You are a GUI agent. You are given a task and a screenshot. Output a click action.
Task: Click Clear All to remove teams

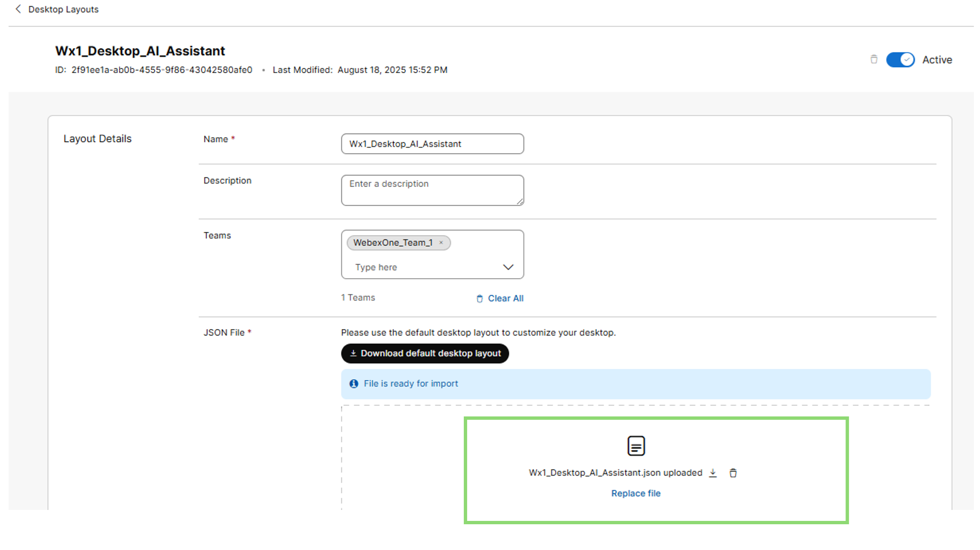click(505, 299)
